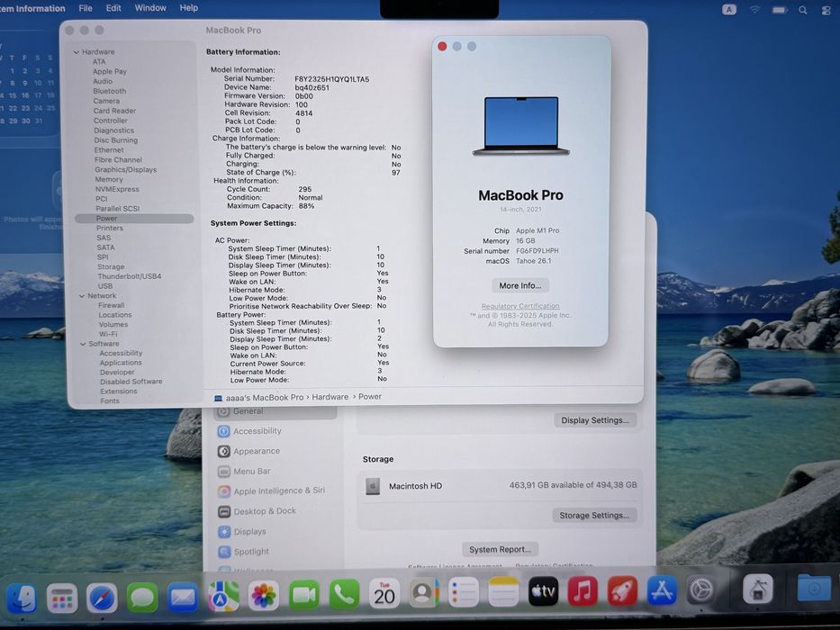Launch Safari from the dock

[x=102, y=598]
